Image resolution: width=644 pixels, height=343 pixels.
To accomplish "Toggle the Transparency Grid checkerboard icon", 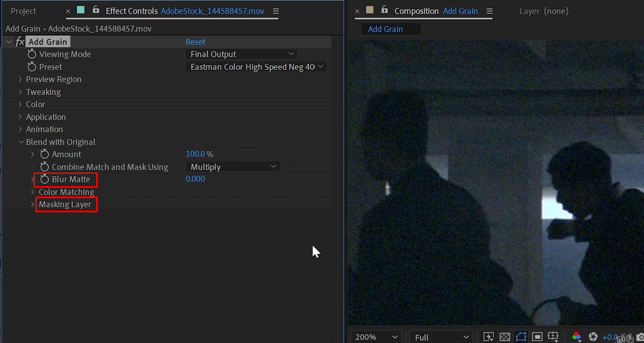I will tap(505, 336).
